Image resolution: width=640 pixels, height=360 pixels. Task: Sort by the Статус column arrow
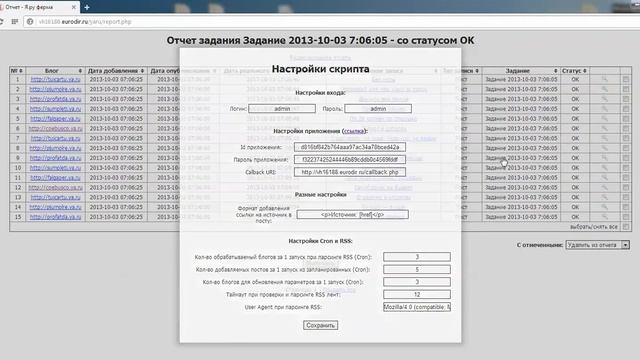click(585, 71)
